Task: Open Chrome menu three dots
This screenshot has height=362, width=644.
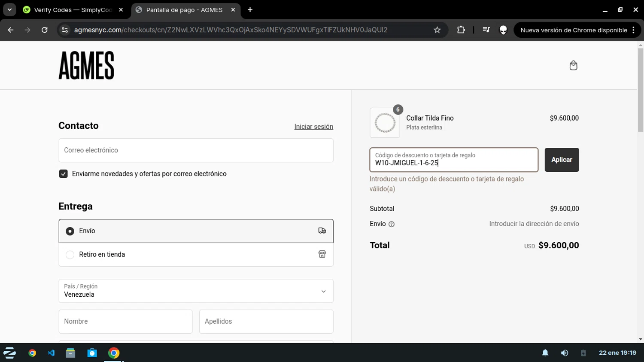Action: click(633, 30)
